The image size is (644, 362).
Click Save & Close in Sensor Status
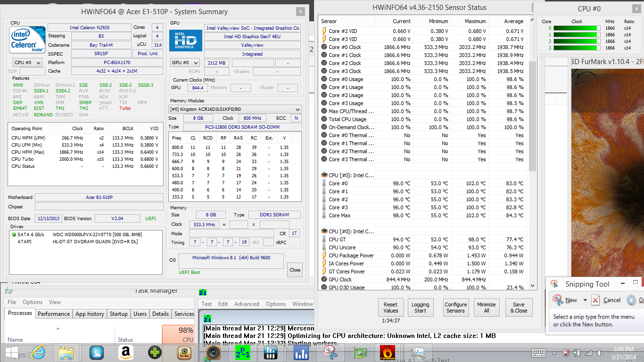519,307
